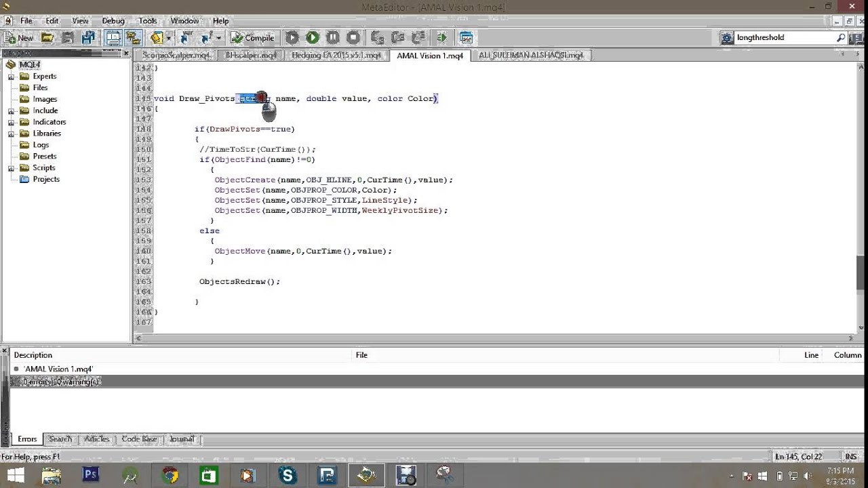Click the green arrow profiling icon

(x=441, y=38)
